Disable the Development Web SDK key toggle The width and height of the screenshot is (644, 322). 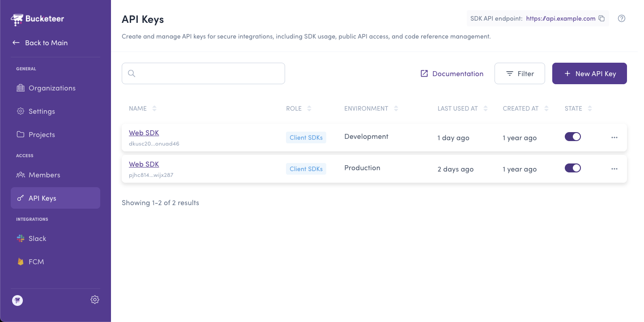(572, 137)
